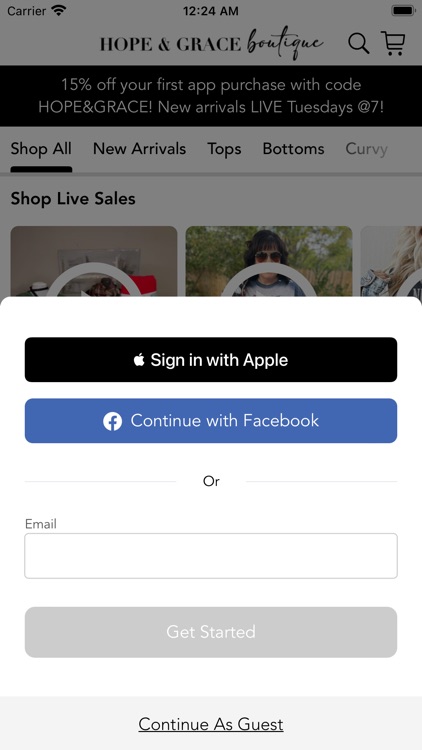Screen dimensions: 422x750
Task: Sign in with Apple
Action: (x=211, y=360)
